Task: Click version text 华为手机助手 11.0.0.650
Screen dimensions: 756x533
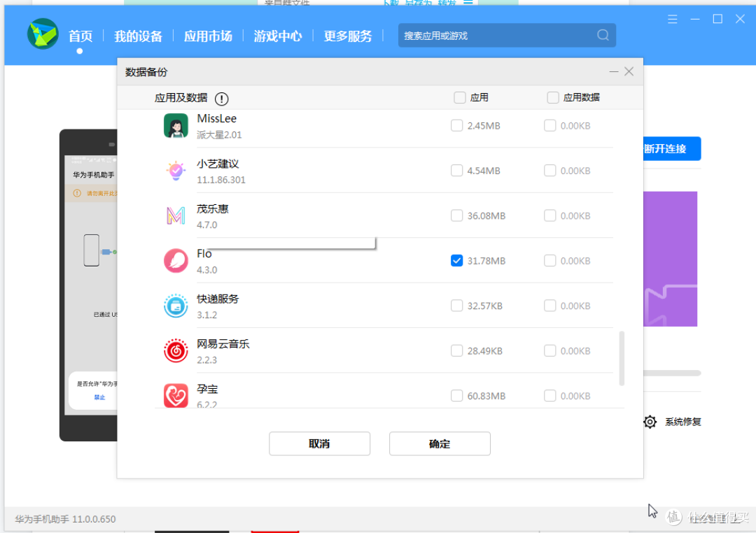Action: (66, 519)
